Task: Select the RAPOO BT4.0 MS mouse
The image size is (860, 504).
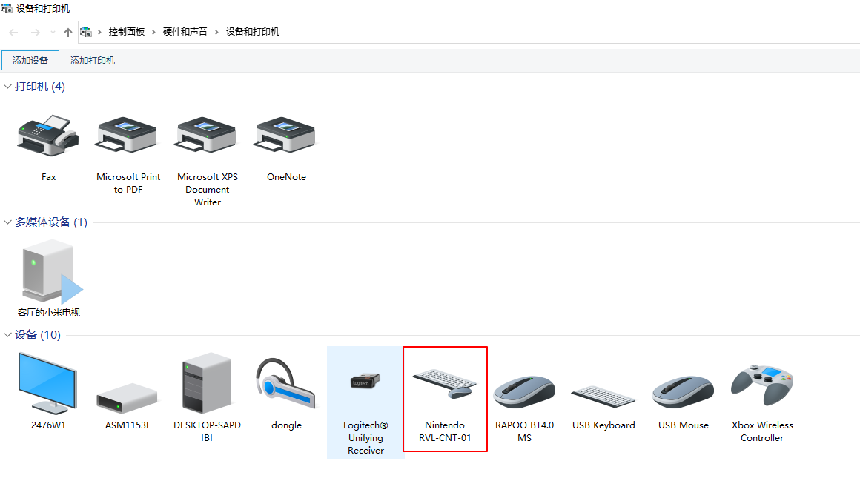Action: point(524,393)
